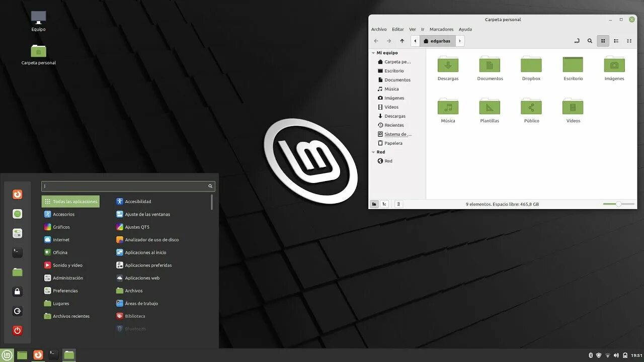This screenshot has width=644, height=362.
Task: Launch Firefox from the taskbar
Action: click(38, 355)
